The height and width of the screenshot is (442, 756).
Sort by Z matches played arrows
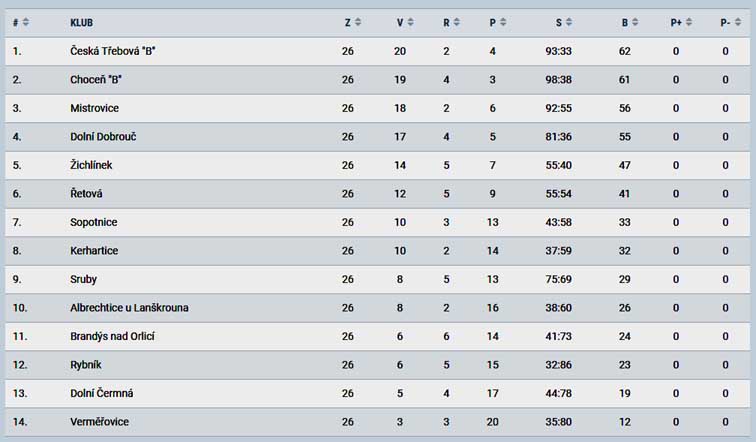(x=358, y=22)
